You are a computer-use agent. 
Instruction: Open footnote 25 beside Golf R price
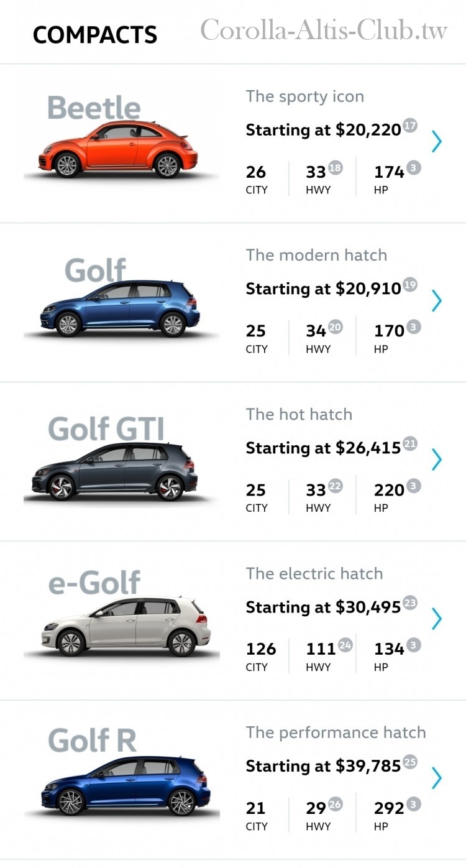(x=410, y=762)
